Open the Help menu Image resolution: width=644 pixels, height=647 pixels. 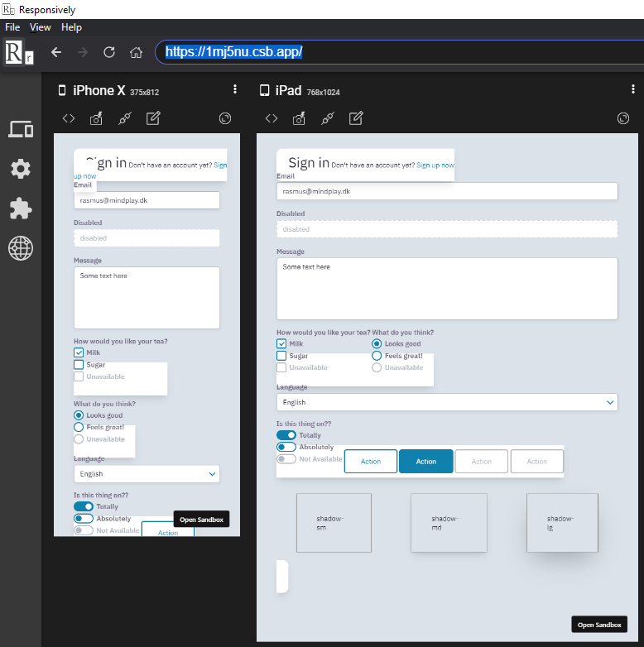coord(71,27)
